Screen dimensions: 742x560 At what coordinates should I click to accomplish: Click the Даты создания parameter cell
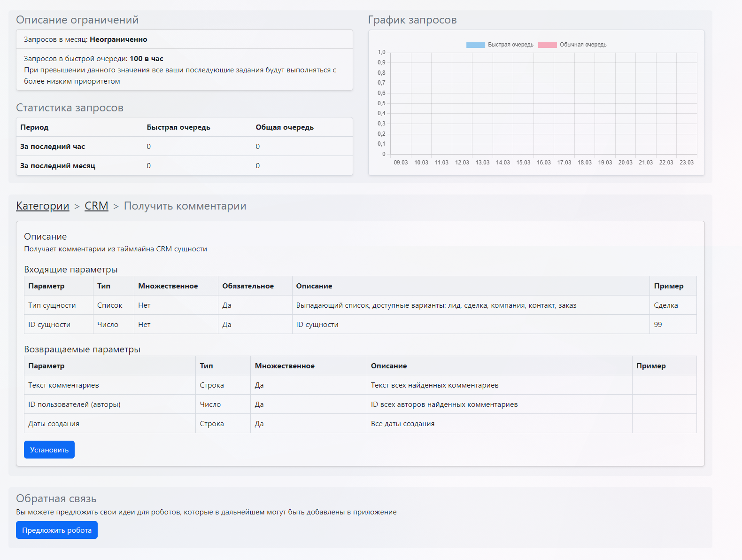click(54, 424)
